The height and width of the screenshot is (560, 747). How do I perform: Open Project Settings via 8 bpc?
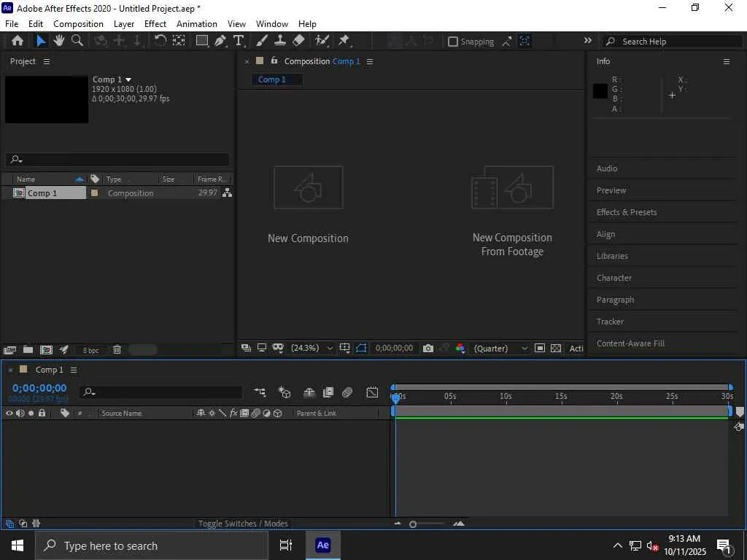(90, 351)
